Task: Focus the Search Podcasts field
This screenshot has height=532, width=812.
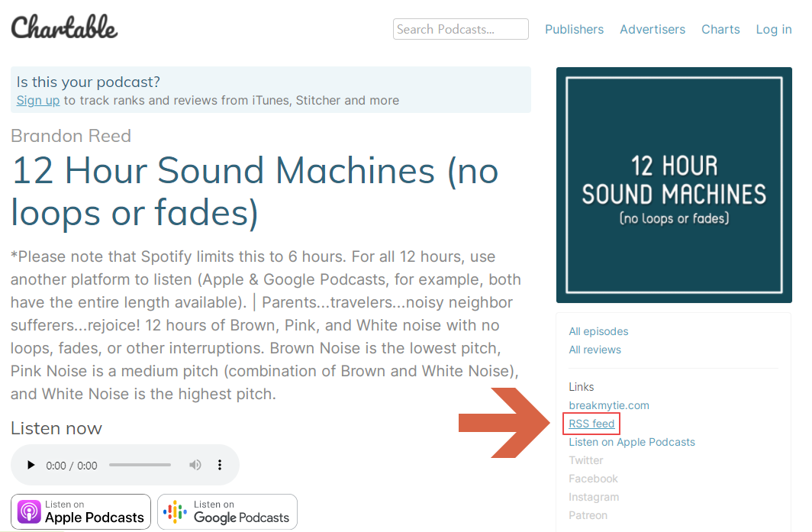Action: pos(460,29)
